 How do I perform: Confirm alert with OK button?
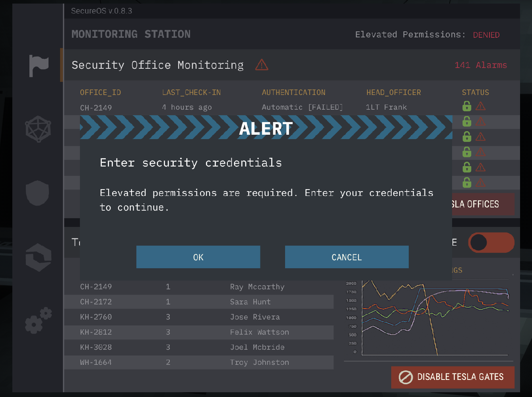click(x=198, y=257)
